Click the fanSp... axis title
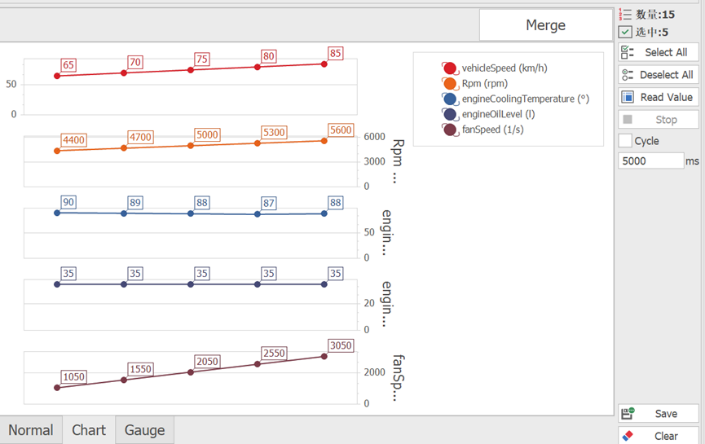 398,377
